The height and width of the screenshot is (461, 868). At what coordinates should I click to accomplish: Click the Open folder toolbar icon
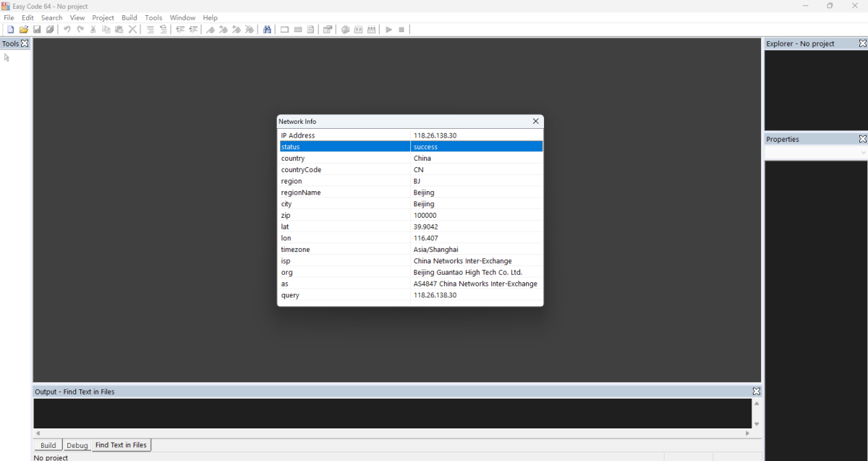coord(24,30)
